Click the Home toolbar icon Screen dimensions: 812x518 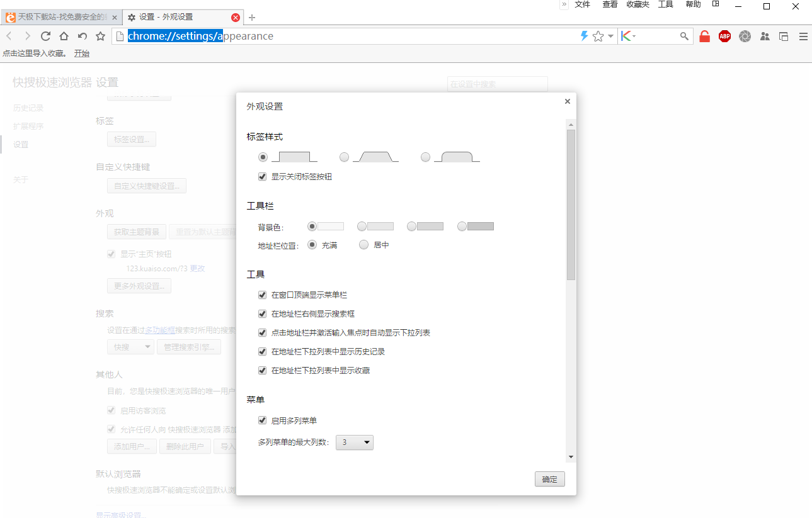[63, 36]
